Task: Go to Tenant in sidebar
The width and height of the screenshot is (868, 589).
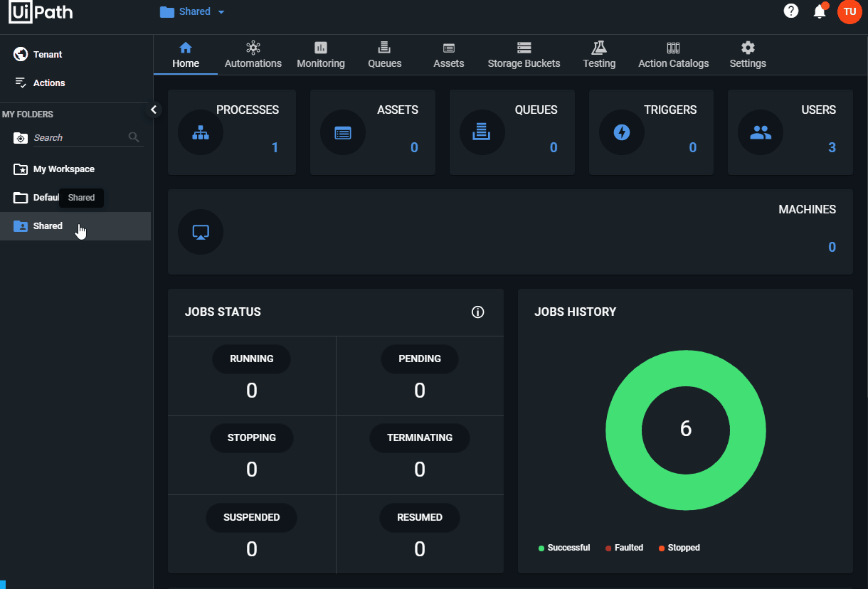Action: [x=38, y=54]
